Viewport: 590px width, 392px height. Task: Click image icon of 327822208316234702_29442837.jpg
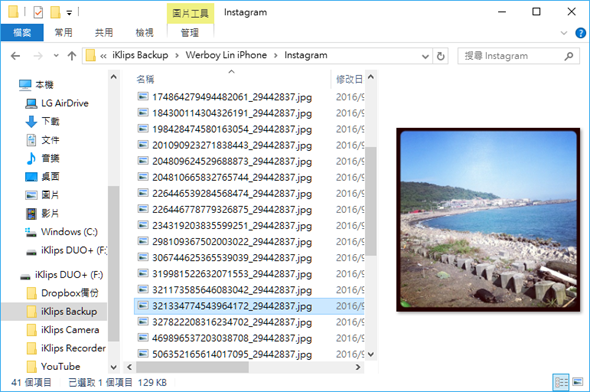[x=143, y=322]
